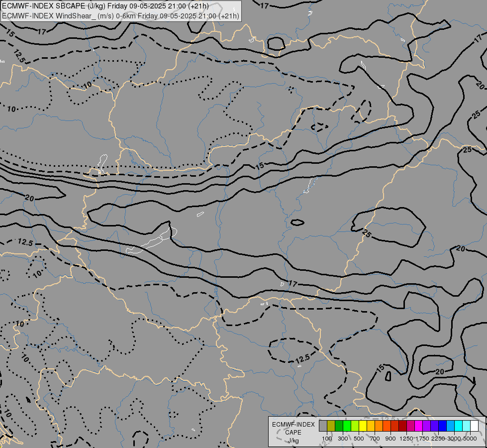This screenshot has width=487, height=448.
Task: Click legend tick label 300
Action: 343,439
